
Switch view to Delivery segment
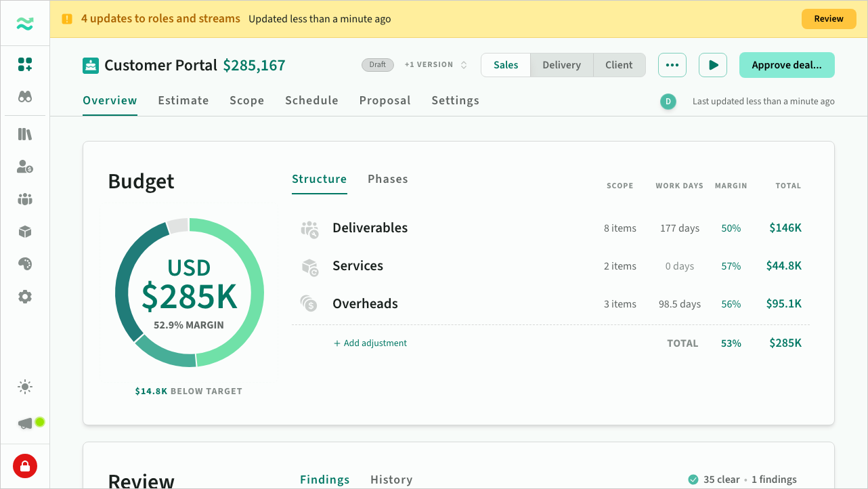561,65
